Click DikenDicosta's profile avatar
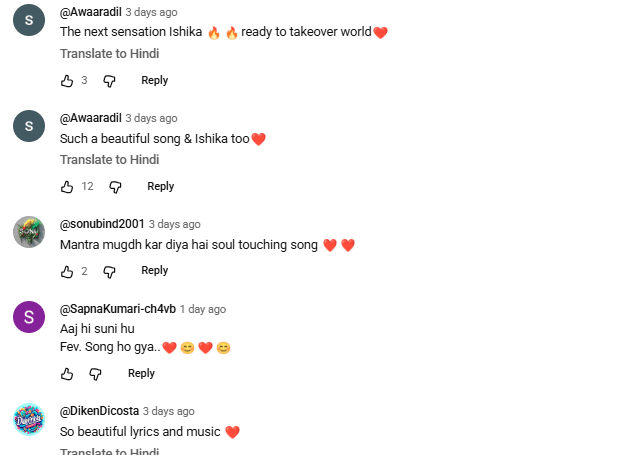 pyautogui.click(x=28, y=418)
